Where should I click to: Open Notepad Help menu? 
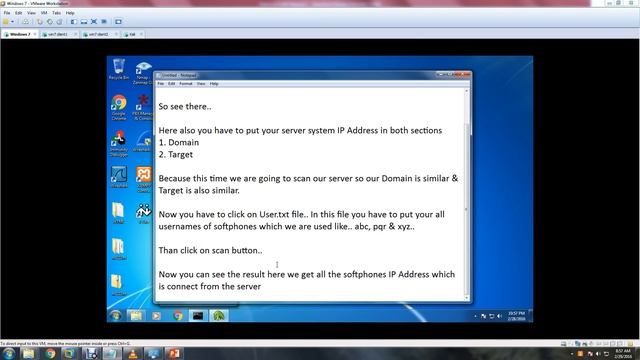(214, 84)
